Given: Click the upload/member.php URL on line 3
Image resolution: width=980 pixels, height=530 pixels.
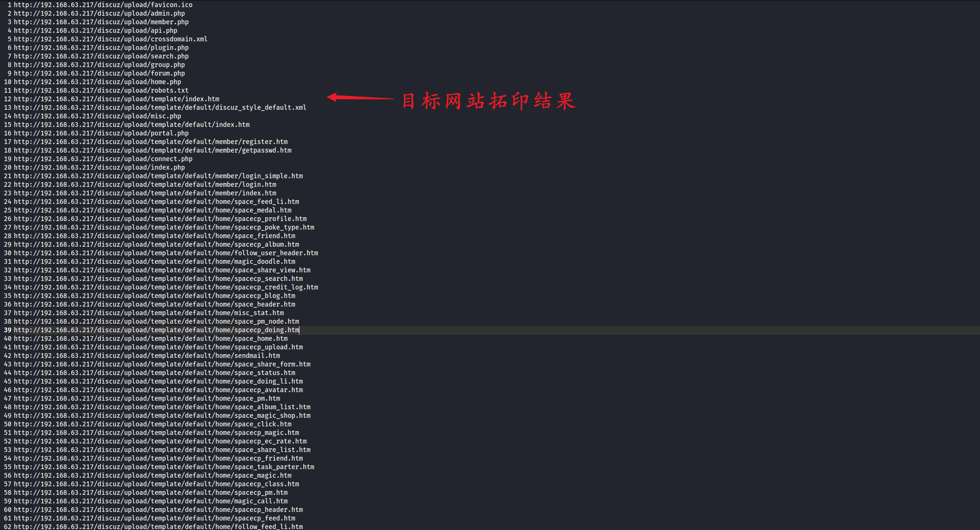Looking at the screenshot, I should [x=101, y=22].
